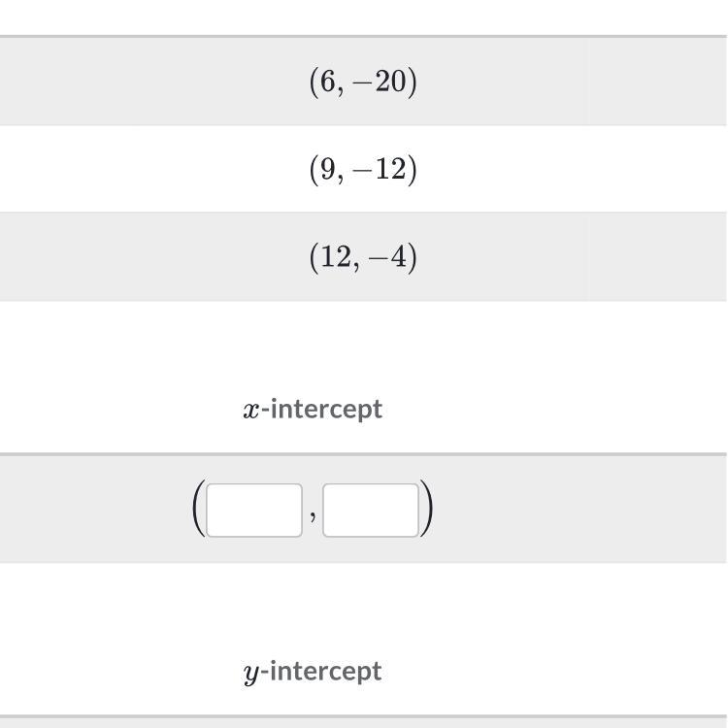Click the italic x in the x-intercept label
This screenshot has height=728, width=728.
point(251,410)
